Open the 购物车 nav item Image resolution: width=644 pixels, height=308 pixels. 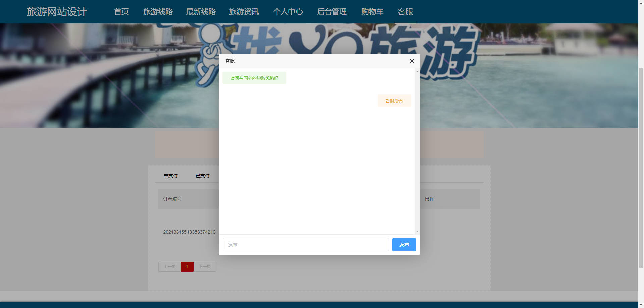372,12
